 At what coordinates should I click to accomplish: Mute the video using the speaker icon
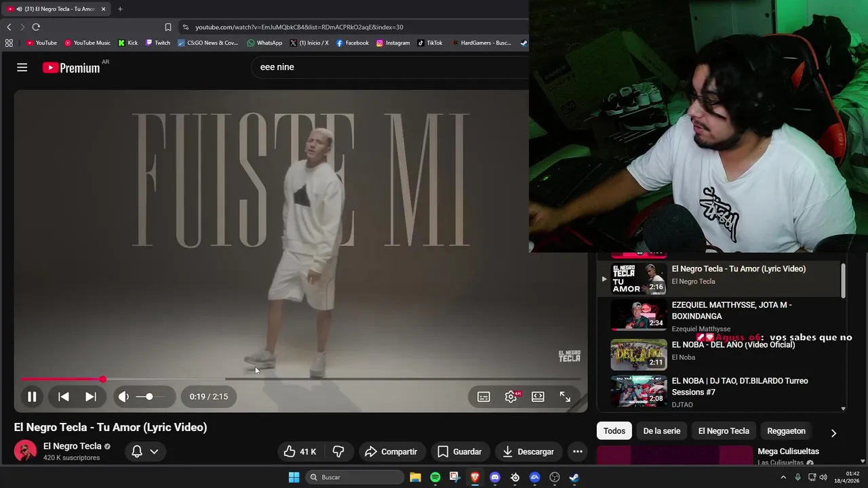click(x=123, y=396)
